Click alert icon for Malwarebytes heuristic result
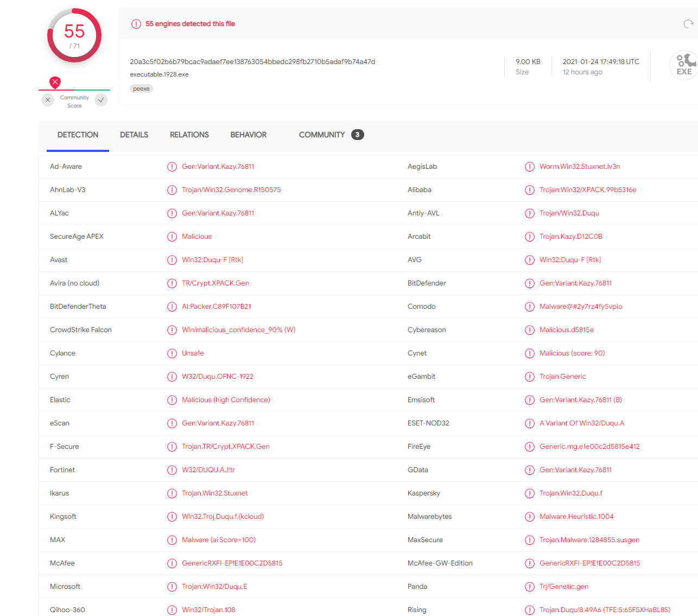 pyautogui.click(x=530, y=517)
